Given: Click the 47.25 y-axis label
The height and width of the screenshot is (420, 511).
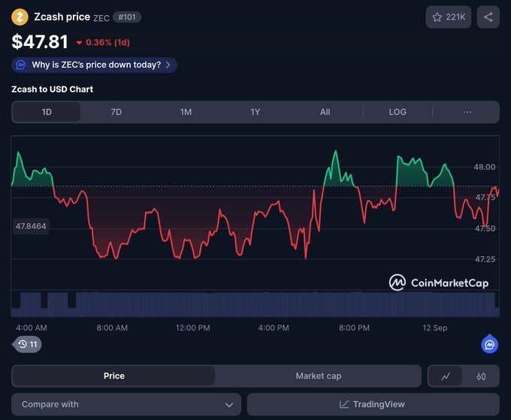Looking at the screenshot, I should tap(485, 259).
